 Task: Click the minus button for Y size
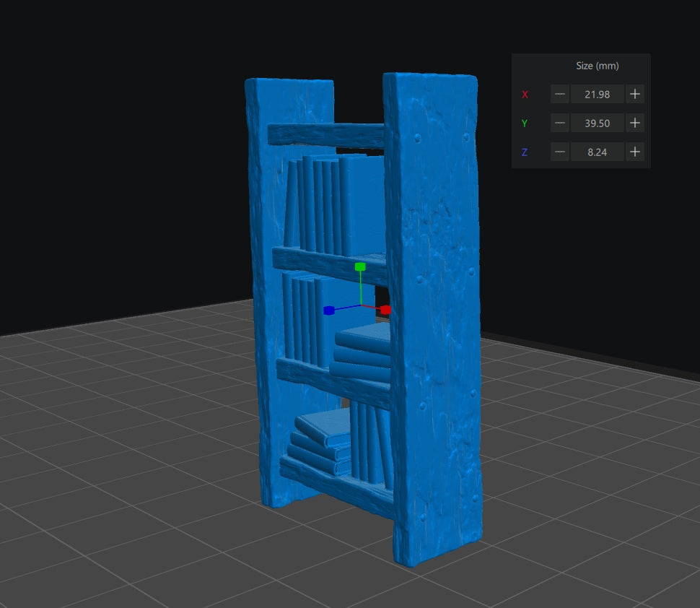pos(560,123)
